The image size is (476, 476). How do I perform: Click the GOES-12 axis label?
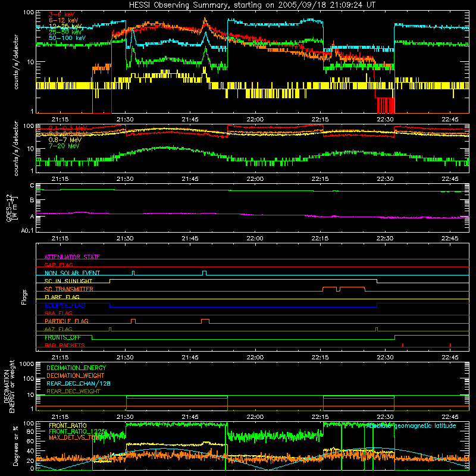(x=10, y=208)
